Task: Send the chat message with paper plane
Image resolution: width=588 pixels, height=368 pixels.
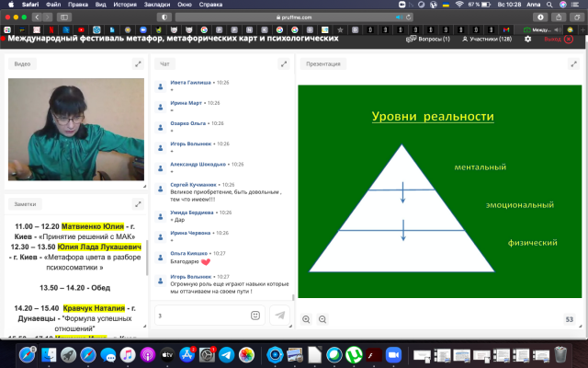Action: (x=279, y=315)
